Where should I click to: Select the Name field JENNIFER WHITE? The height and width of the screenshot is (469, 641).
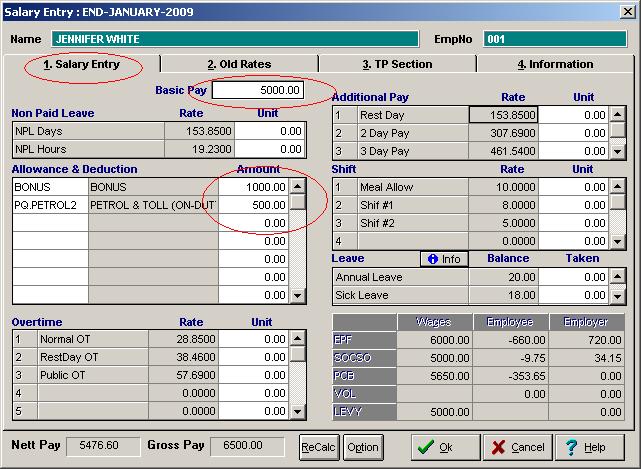click(x=235, y=39)
